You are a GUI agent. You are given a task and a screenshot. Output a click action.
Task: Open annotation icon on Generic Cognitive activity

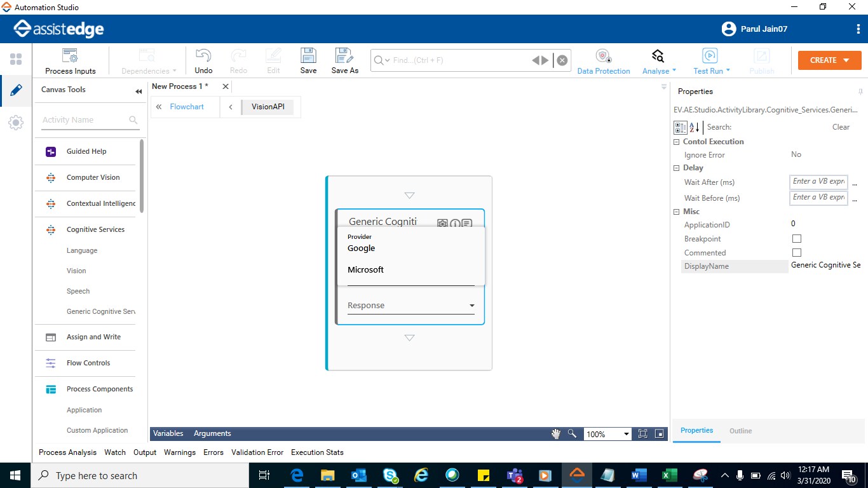(467, 224)
